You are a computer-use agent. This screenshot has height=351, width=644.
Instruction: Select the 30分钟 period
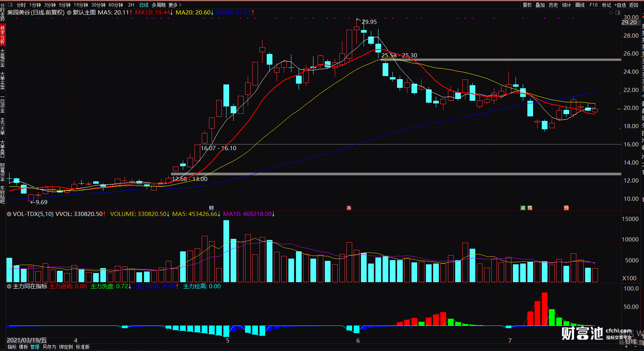tap(98, 5)
